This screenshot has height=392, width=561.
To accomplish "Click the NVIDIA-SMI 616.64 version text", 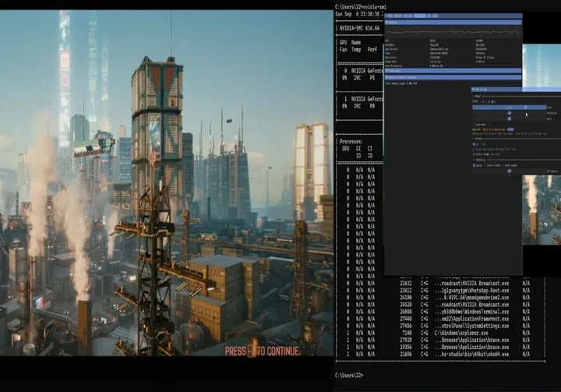I will point(359,28).
